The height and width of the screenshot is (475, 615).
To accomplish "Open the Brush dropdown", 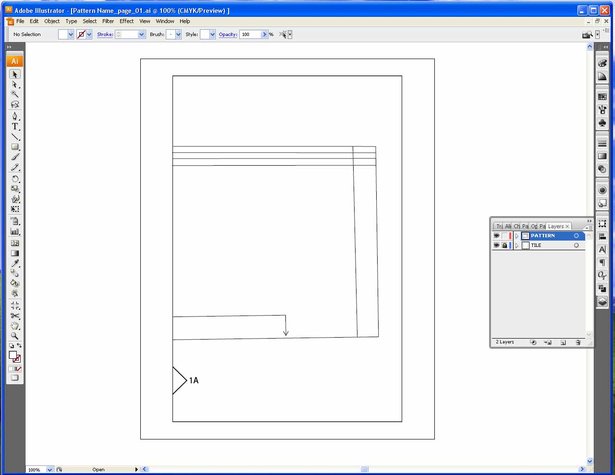I will (178, 35).
